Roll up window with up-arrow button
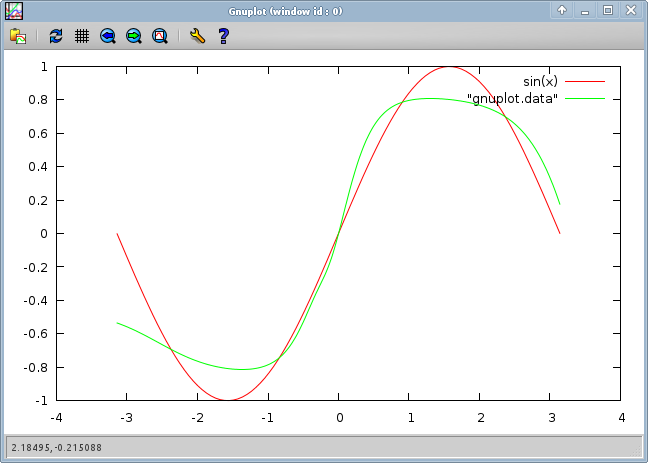The height and width of the screenshot is (463, 648). [x=563, y=10]
